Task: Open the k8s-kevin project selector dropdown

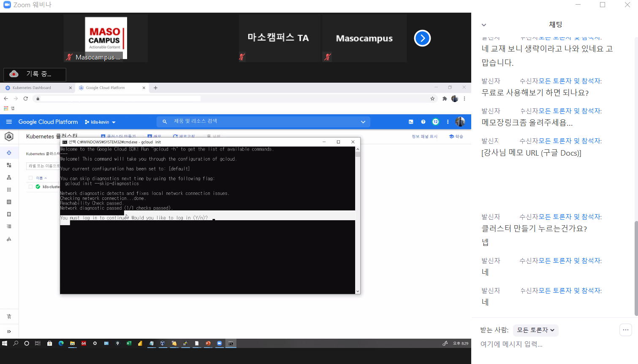Action: pyautogui.click(x=100, y=122)
